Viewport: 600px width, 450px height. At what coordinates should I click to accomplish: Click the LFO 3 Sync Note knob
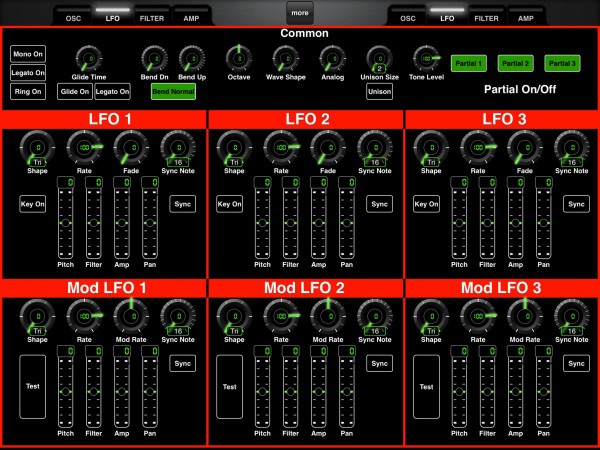coord(572,148)
